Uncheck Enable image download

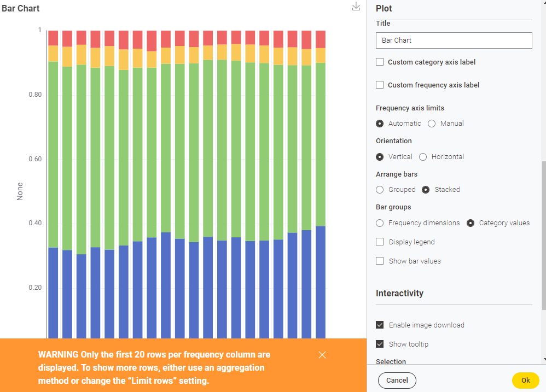coord(380,325)
